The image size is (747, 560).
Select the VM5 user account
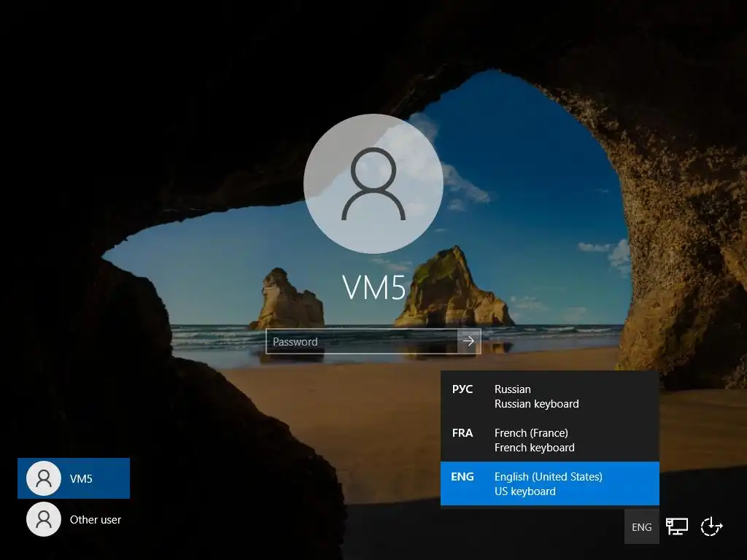74,478
